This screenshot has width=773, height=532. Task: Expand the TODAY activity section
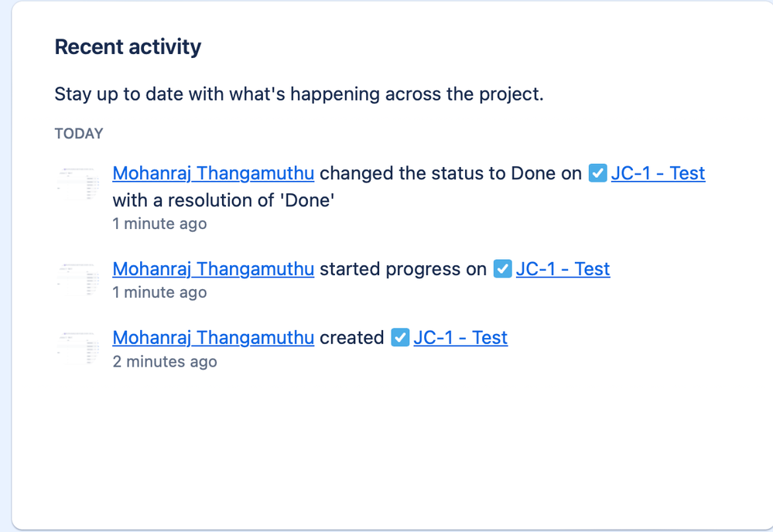click(x=78, y=133)
